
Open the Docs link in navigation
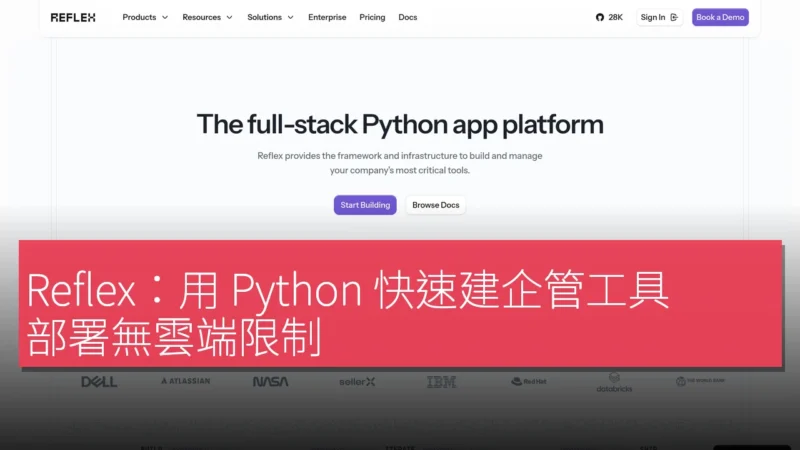(408, 17)
